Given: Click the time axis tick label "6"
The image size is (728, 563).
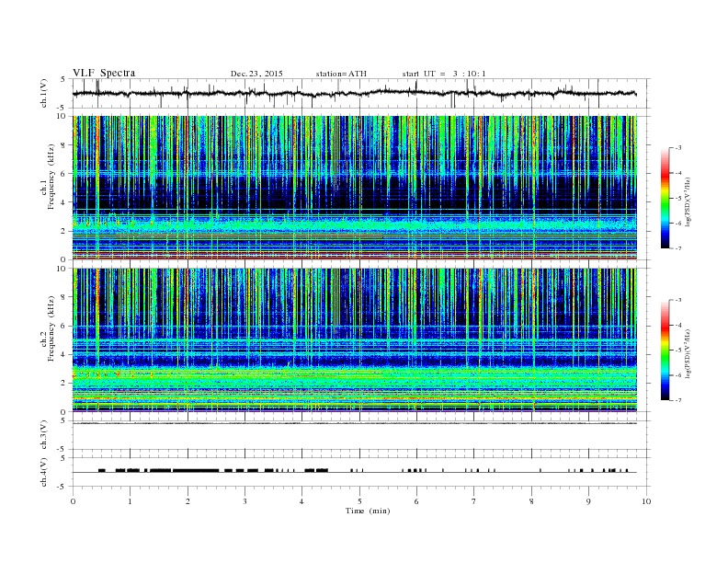Looking at the screenshot, I should click(416, 501).
